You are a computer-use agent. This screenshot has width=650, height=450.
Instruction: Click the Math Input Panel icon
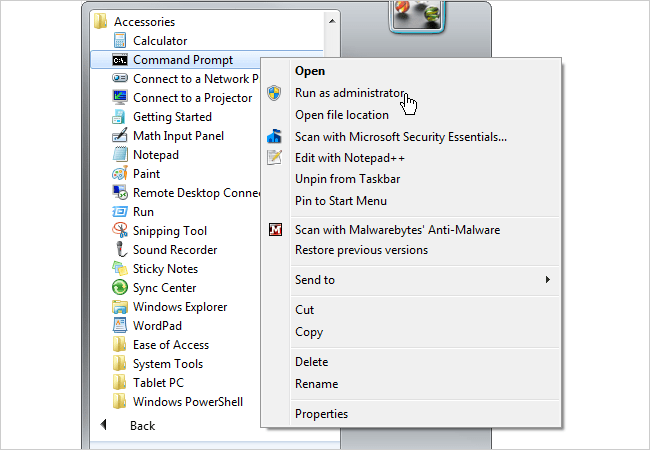tap(120, 135)
